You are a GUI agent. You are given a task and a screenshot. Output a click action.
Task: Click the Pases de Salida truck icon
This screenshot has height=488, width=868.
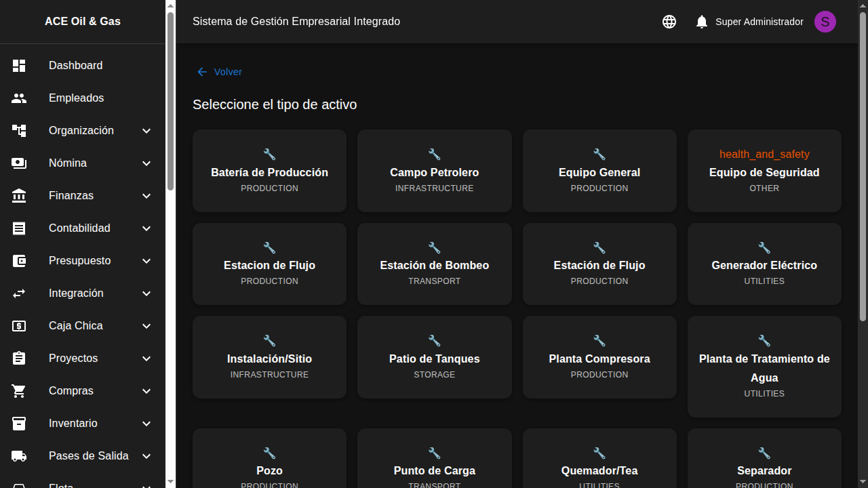pos(19,456)
